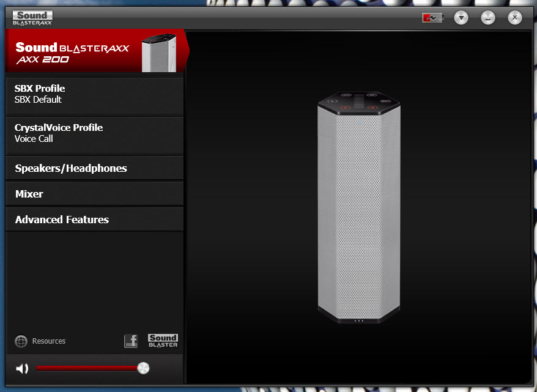Open the SBX Profile section
Image resolution: width=537 pixels, height=392 pixels.
(x=95, y=96)
